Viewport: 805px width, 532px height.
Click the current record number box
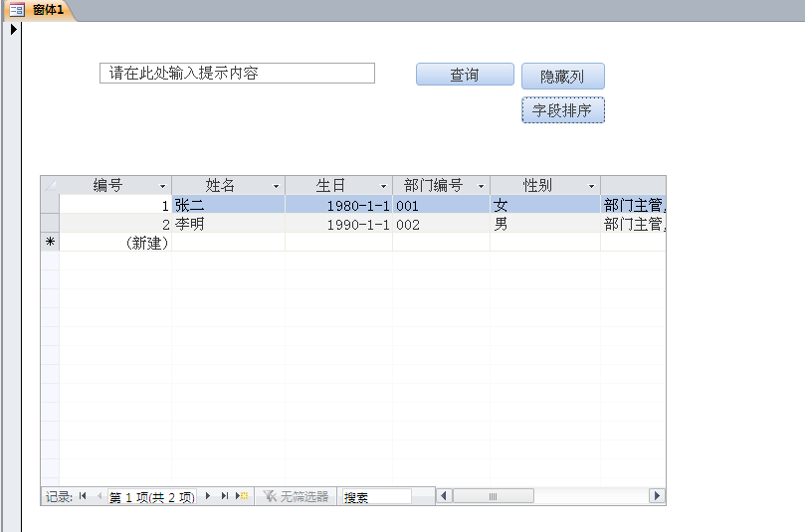(x=152, y=496)
